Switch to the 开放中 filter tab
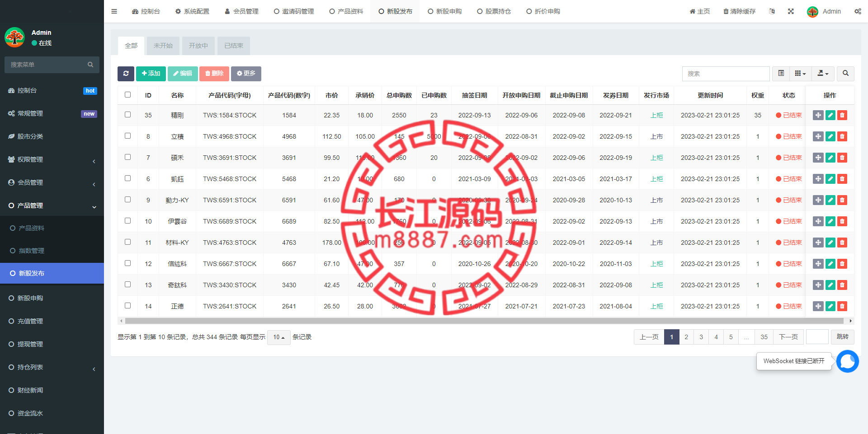 point(198,46)
